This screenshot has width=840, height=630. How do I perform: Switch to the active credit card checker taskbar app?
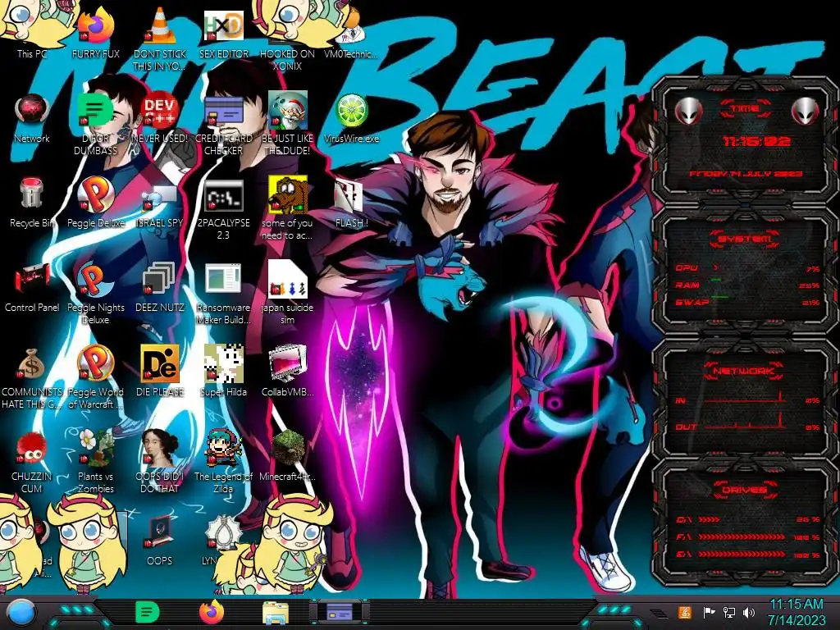pos(339,612)
